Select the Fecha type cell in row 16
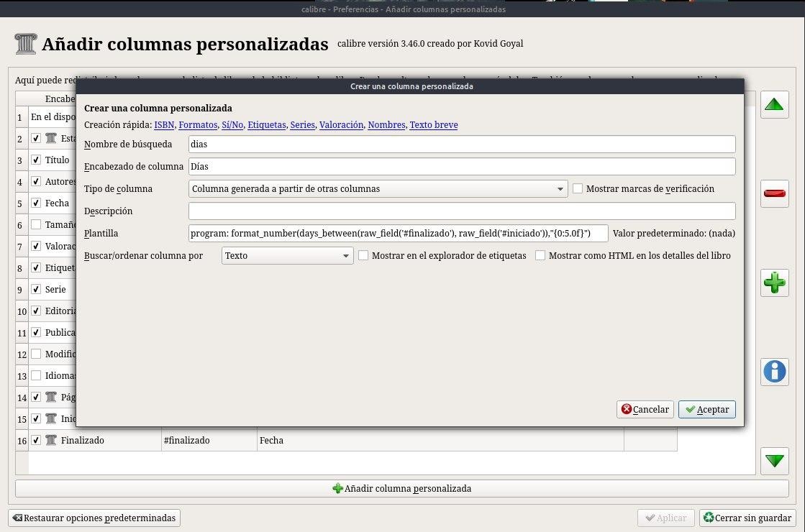Viewport: 805px width, 532px height. tap(440, 440)
